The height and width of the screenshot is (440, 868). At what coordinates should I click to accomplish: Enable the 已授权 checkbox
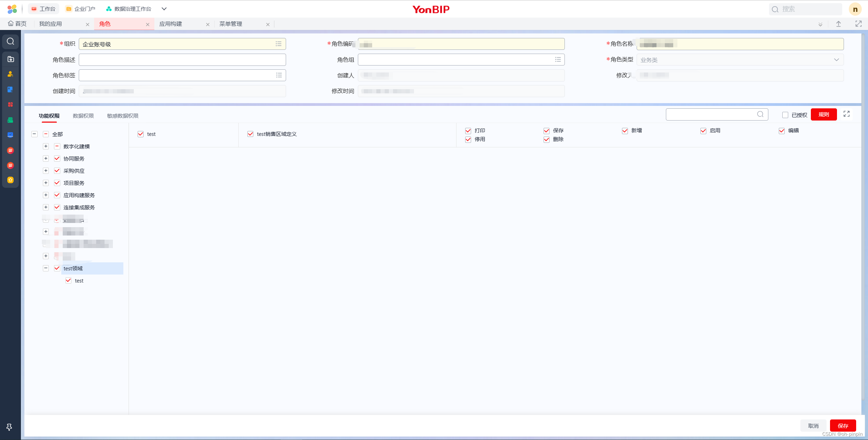(x=785, y=115)
